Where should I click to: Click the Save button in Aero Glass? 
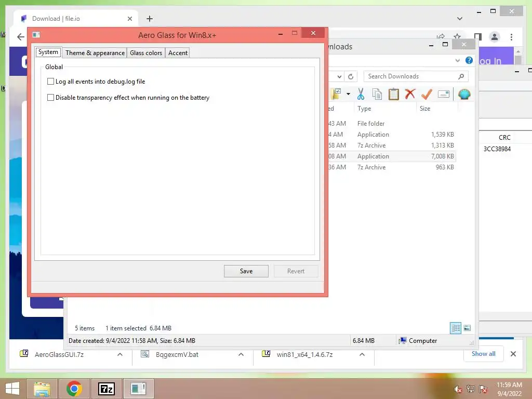point(246,271)
